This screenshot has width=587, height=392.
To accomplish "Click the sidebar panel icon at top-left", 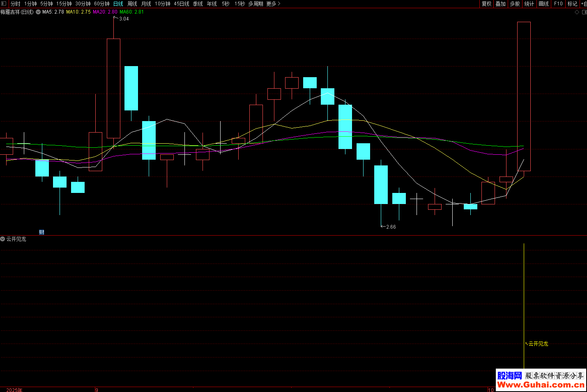I will (x=4, y=4).
